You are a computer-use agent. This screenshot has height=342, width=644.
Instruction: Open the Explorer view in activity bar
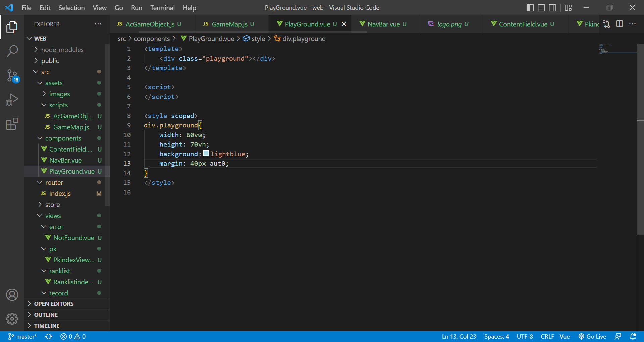coord(12,27)
